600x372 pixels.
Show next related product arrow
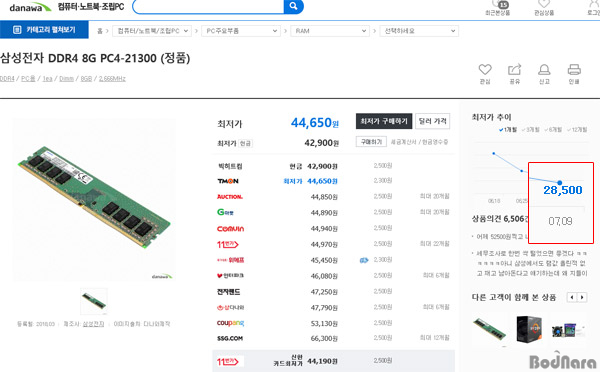pyautogui.click(x=582, y=297)
